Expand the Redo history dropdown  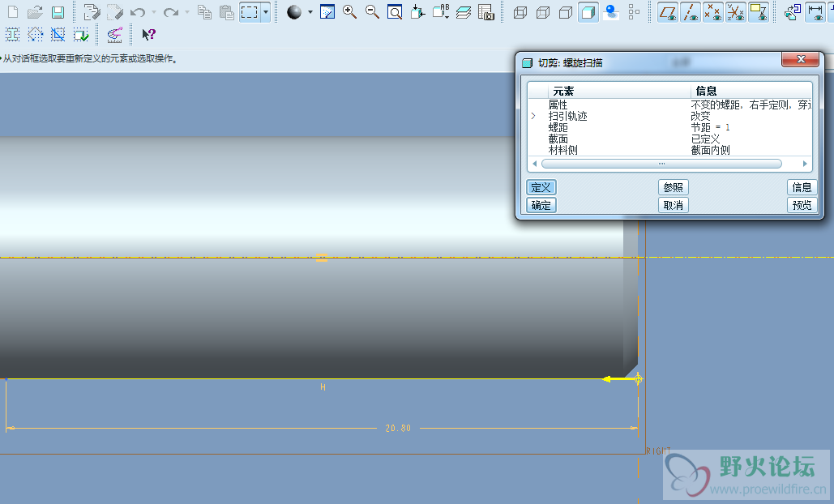point(186,11)
